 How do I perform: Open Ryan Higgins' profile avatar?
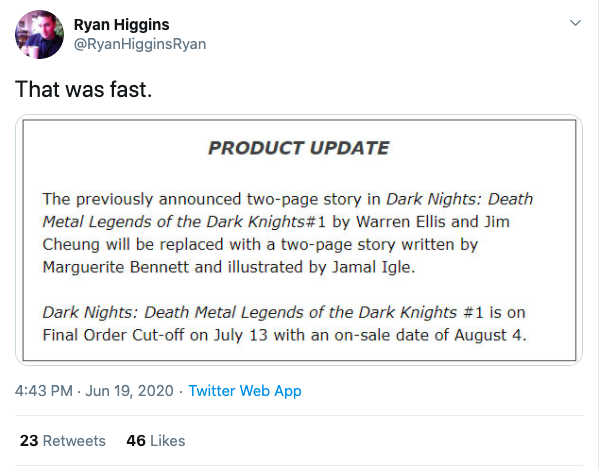pos(41,35)
